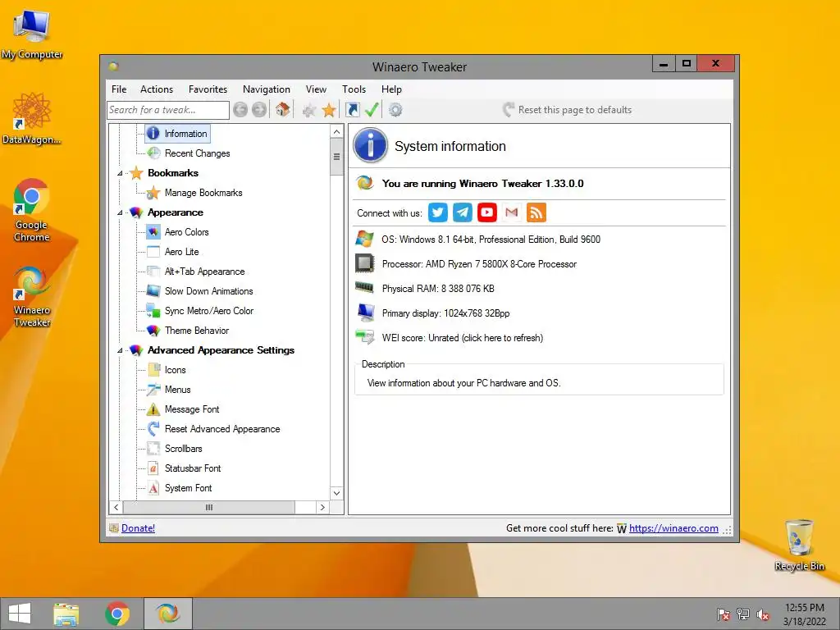Open the RSS feed icon
840x630 pixels.
[536, 212]
